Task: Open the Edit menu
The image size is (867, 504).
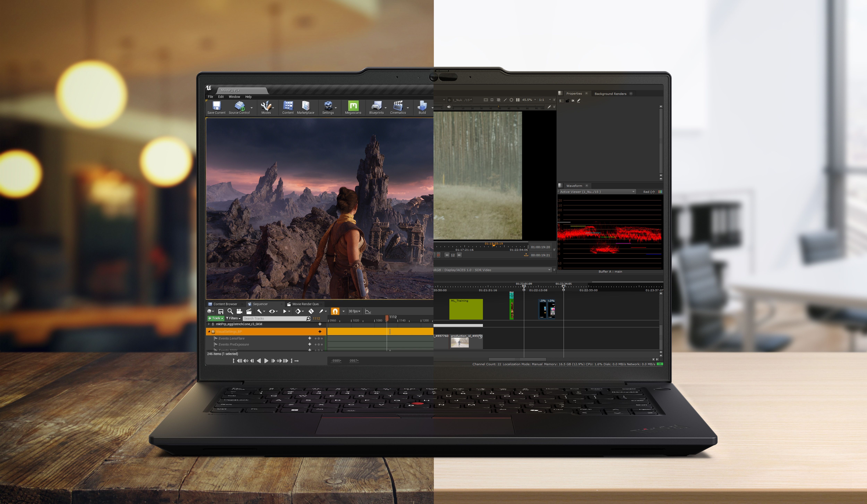Action: click(x=221, y=97)
